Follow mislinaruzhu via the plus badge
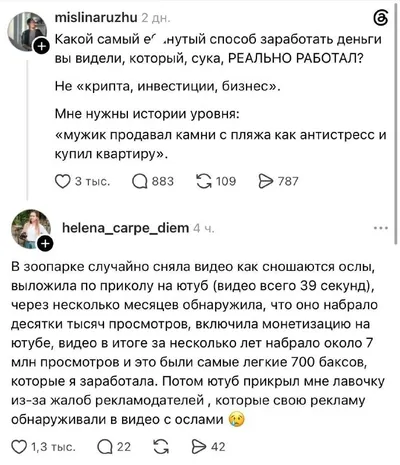This screenshot has width=400, height=465. [41, 46]
